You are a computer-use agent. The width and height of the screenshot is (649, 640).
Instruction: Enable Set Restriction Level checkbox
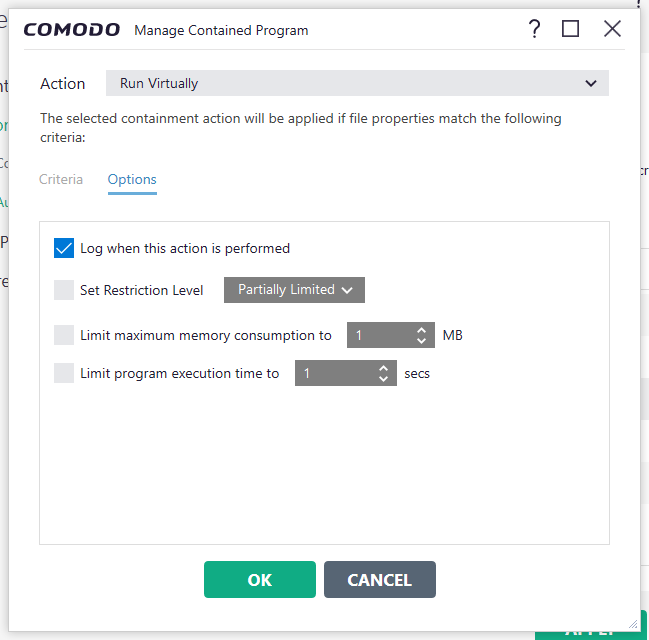pos(64,290)
